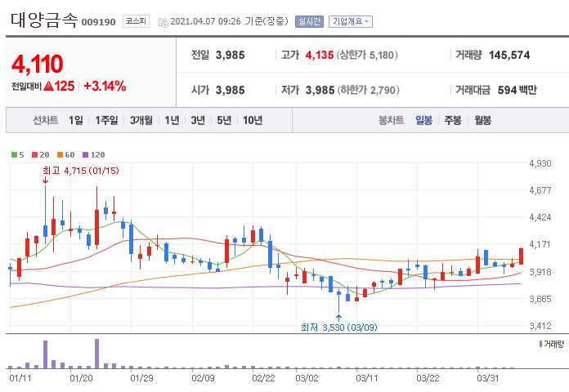Click the 4,171 price axis label
Screen dimensions: 569x392
point(540,244)
